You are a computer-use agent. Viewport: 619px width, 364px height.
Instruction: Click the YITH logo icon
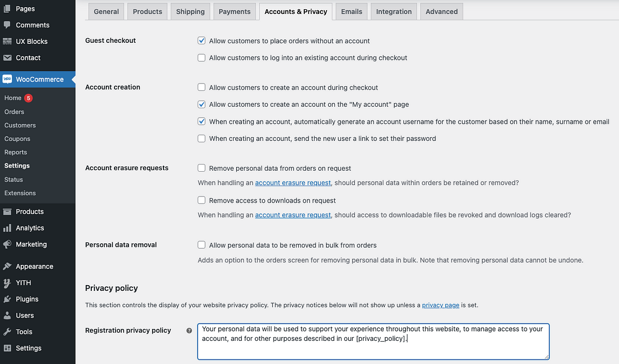(x=7, y=283)
